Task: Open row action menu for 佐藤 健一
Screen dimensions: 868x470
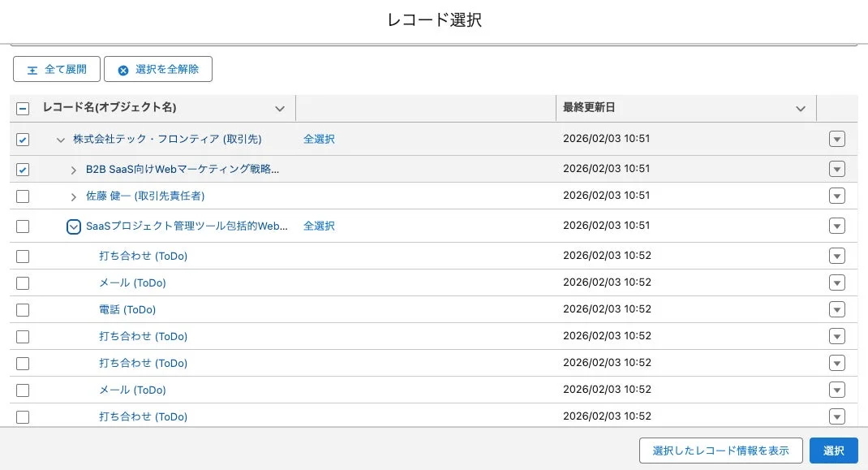Action: 837,196
